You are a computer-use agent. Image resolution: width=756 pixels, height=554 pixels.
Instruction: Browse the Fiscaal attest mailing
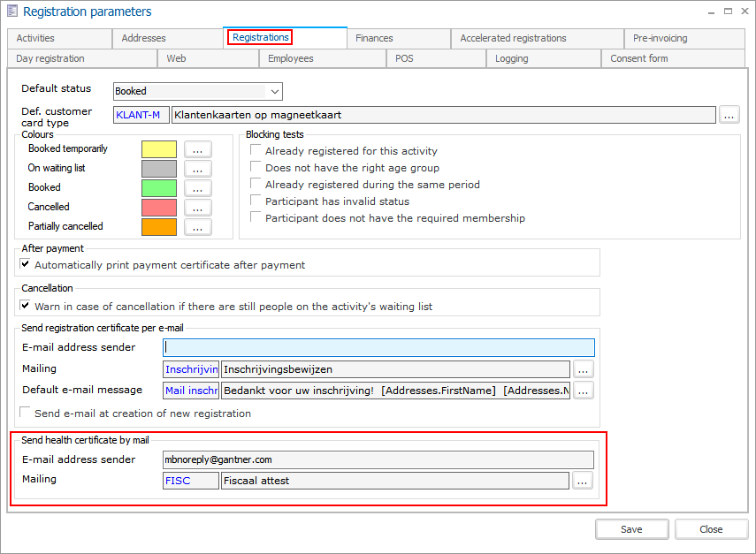pos(581,481)
